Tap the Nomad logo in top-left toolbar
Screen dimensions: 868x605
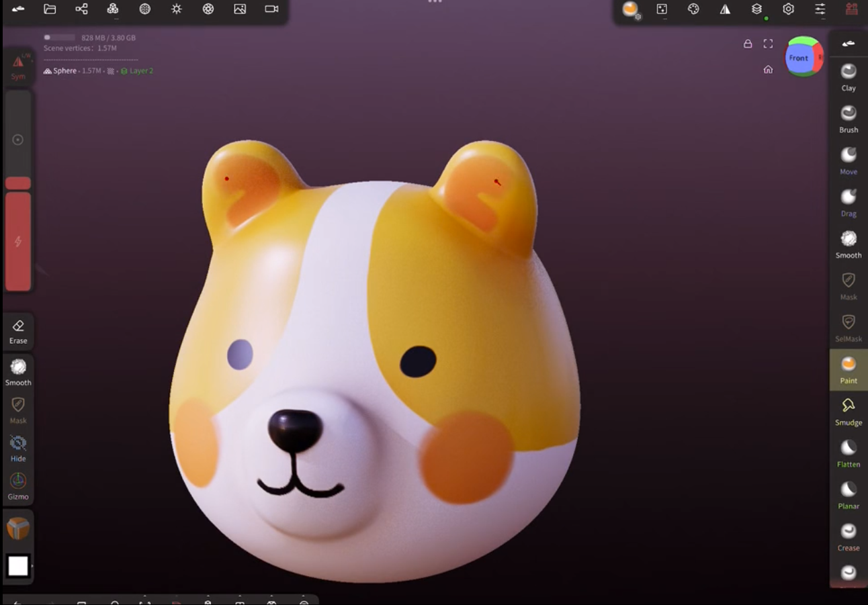tap(18, 9)
